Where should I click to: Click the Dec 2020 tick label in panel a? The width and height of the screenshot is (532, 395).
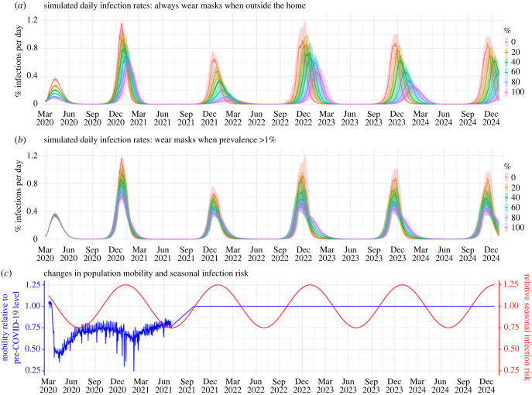click(115, 118)
